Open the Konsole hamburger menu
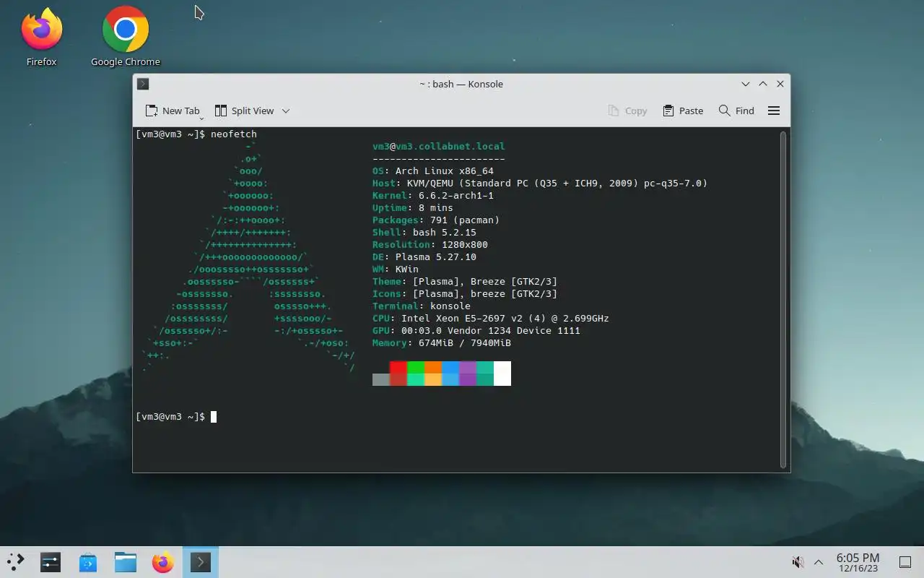Viewport: 924px width, 578px height. click(x=774, y=111)
